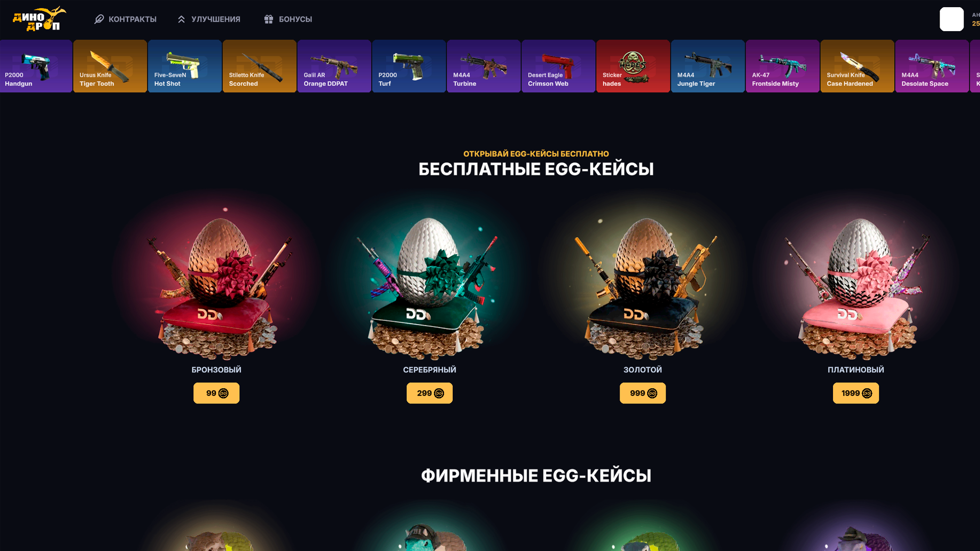Click the ДиноДроп dinosaur logo

39,19
